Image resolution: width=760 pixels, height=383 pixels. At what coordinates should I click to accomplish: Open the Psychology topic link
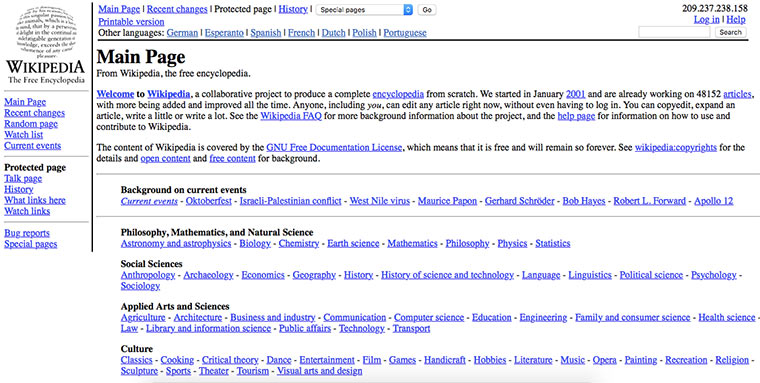tap(713, 275)
